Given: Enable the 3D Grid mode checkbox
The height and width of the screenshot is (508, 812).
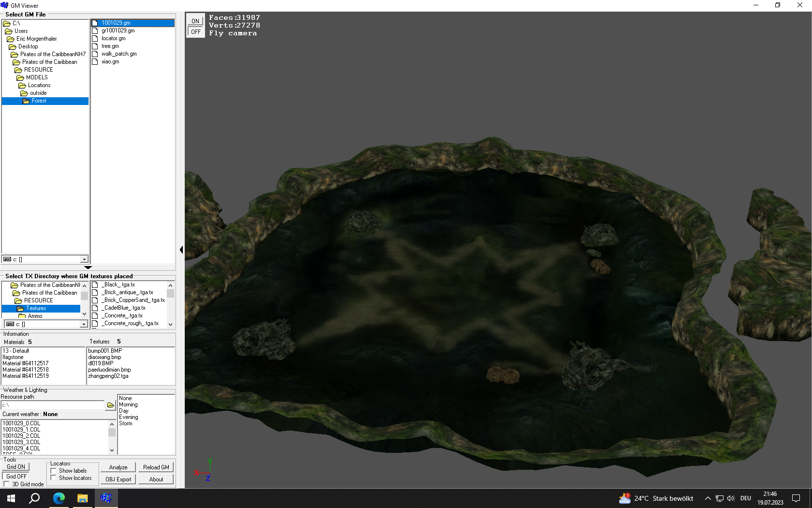Looking at the screenshot, I should pyautogui.click(x=7, y=484).
